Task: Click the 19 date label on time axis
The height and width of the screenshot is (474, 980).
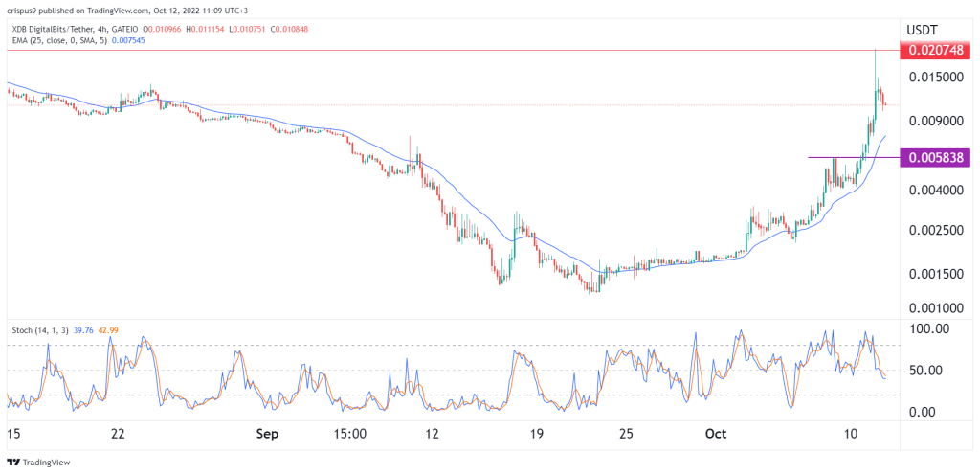Action: pos(536,434)
